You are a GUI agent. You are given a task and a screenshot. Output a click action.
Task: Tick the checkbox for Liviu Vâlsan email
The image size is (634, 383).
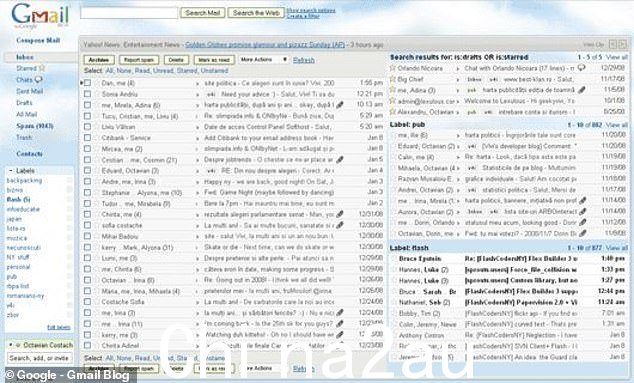87,127
